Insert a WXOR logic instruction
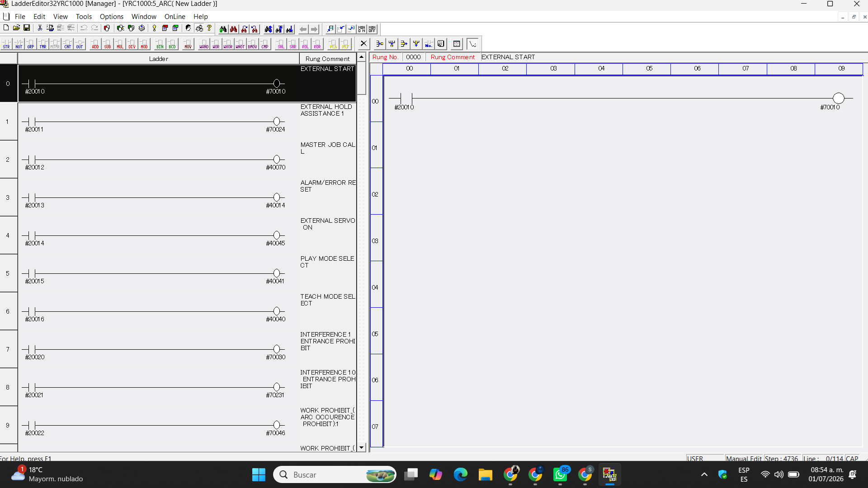 (x=228, y=44)
